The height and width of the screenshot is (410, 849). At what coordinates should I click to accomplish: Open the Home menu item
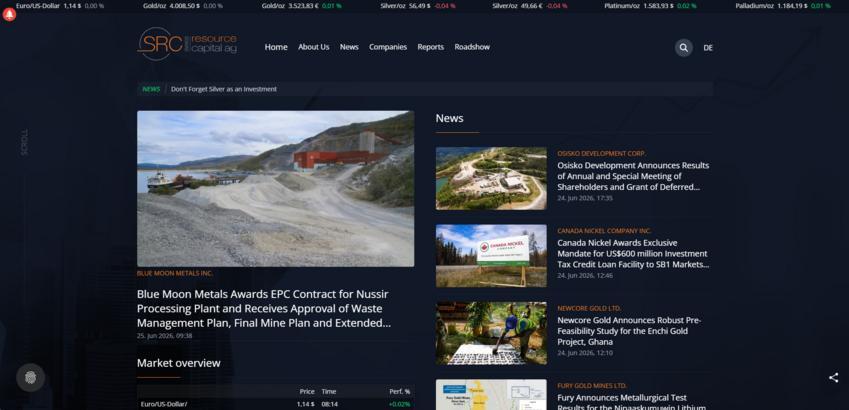pos(276,47)
